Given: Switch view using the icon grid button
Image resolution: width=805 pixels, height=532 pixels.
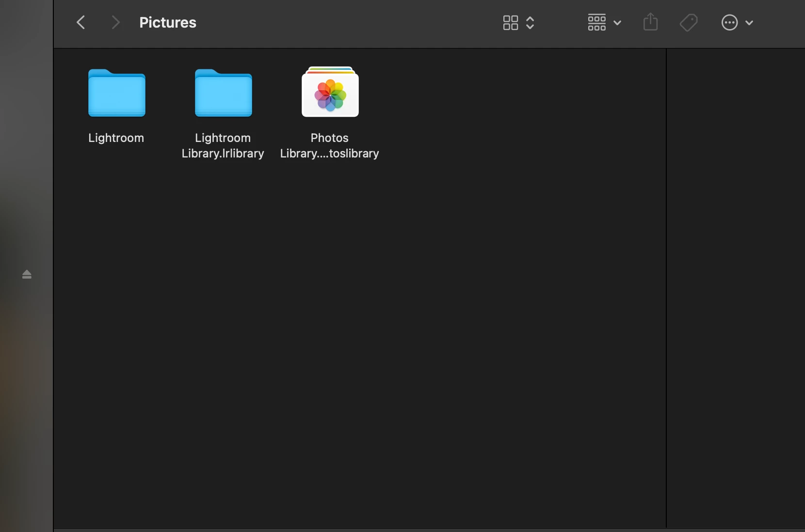Looking at the screenshot, I should [x=510, y=23].
